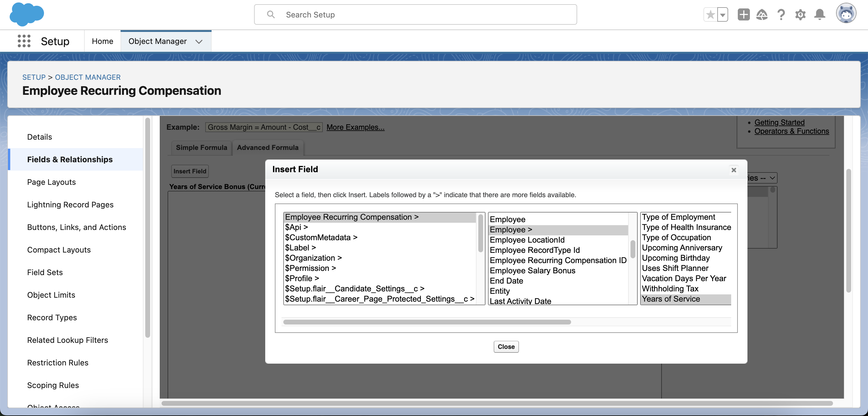Image resolution: width=868 pixels, height=416 pixels.
Task: Select the "$Organization >" list item
Action: [313, 258]
